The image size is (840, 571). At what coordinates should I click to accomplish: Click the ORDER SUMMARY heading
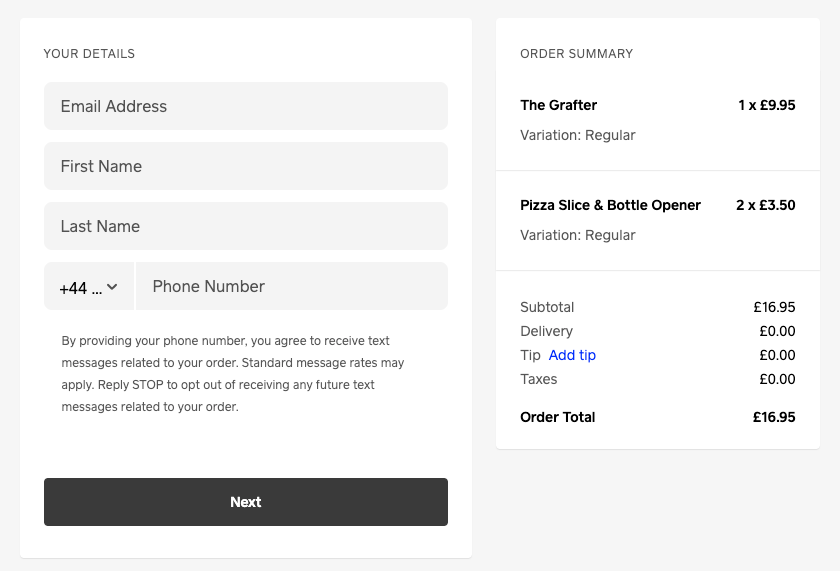point(576,54)
